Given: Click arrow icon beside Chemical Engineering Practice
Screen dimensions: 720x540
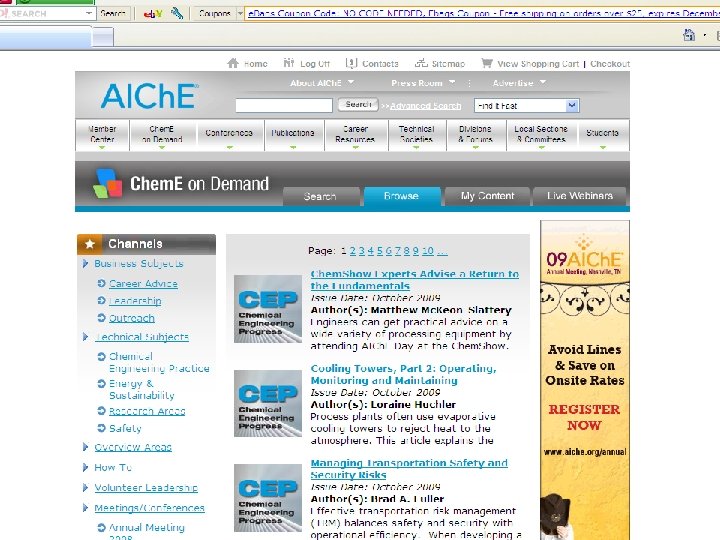Looking at the screenshot, I should [101, 356].
